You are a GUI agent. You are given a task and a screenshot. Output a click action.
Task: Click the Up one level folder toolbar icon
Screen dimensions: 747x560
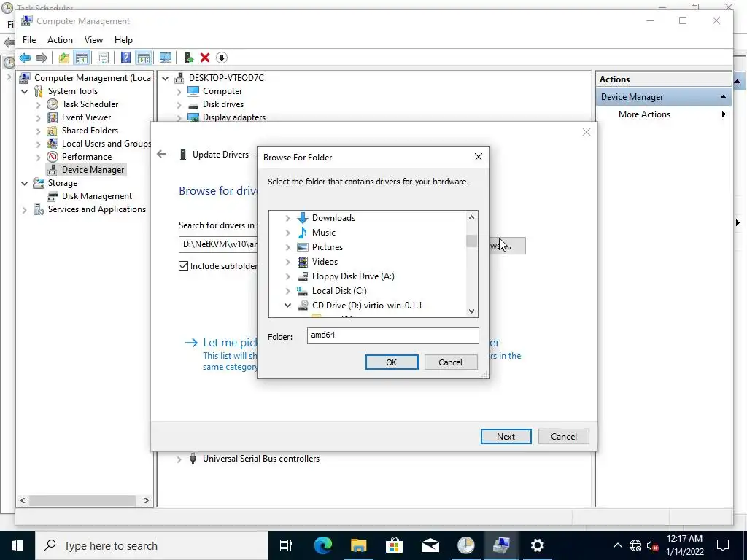point(64,58)
